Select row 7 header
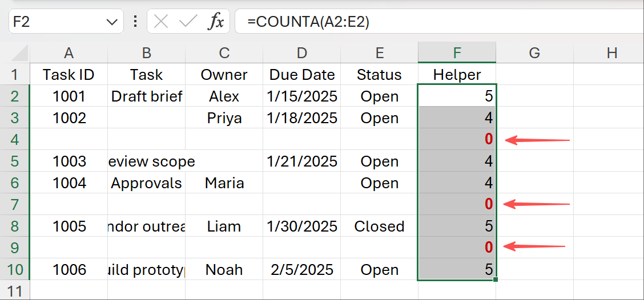This screenshot has height=300, width=644. [14, 204]
